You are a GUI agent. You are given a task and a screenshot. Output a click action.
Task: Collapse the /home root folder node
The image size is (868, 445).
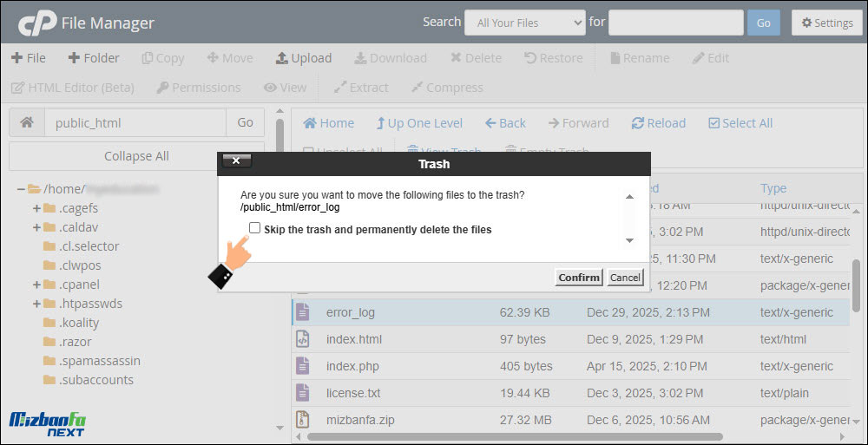pyautogui.click(x=21, y=188)
